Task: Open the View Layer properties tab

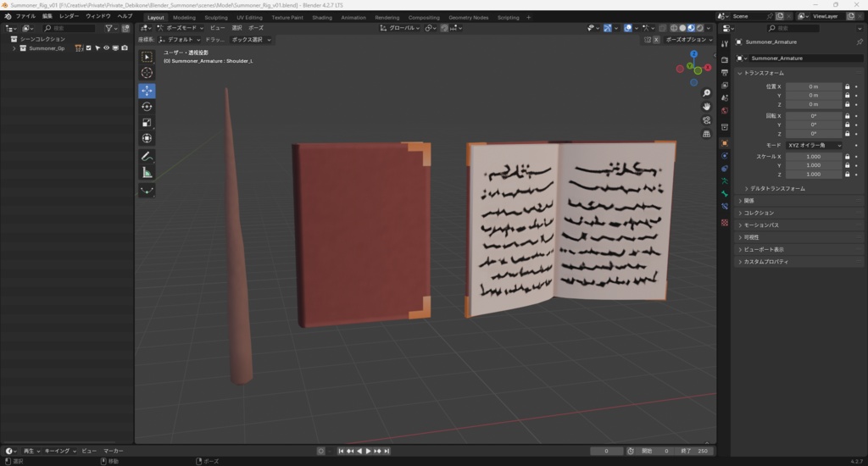Action: pyautogui.click(x=725, y=86)
